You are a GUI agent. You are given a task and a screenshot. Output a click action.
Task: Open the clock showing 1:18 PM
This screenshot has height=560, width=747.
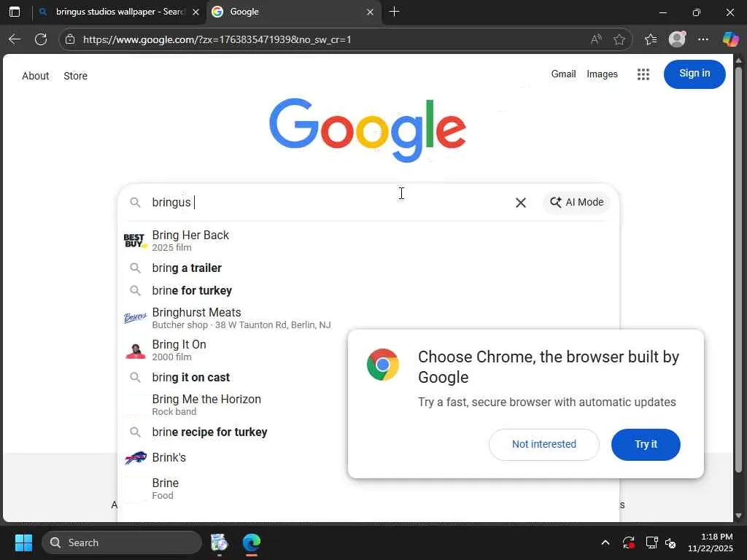[710, 542]
